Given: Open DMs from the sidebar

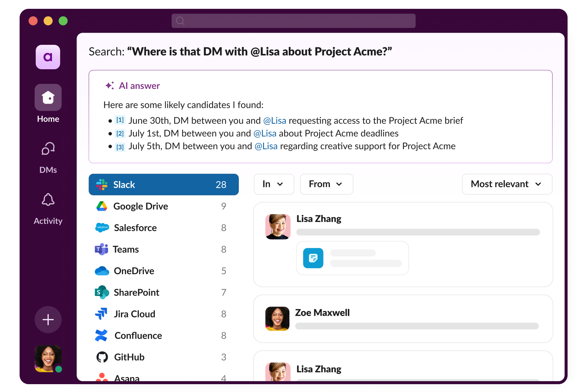Looking at the screenshot, I should [x=48, y=149].
